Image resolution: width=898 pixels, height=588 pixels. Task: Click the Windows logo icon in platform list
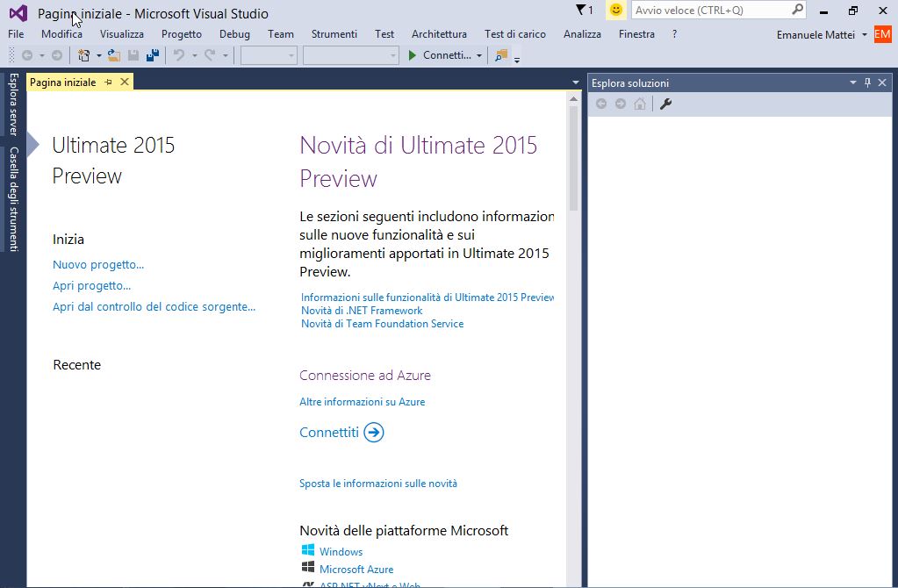pos(308,550)
